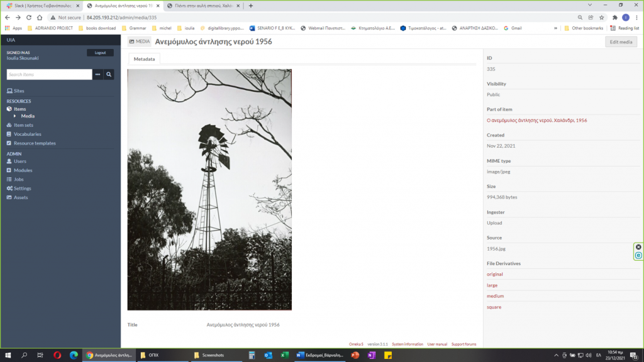The width and height of the screenshot is (644, 362).
Task: Go to Vocabularies section
Action: 28,134
